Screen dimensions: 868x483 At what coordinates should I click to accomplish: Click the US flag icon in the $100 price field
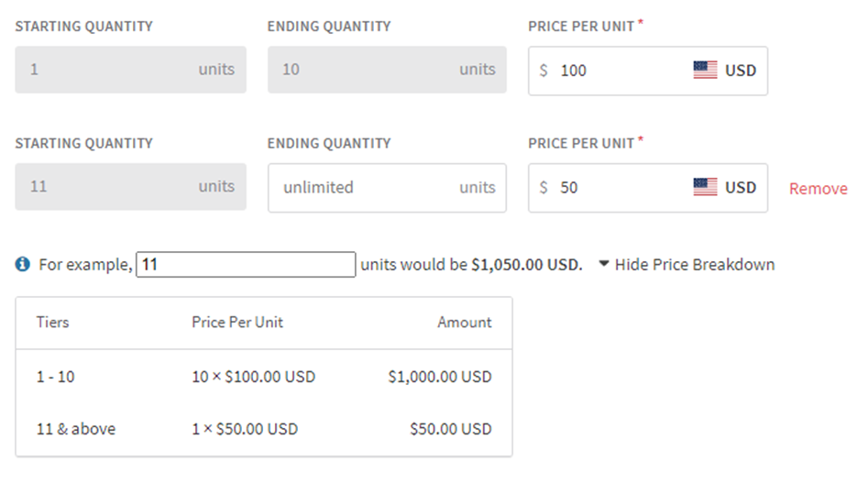(x=705, y=70)
